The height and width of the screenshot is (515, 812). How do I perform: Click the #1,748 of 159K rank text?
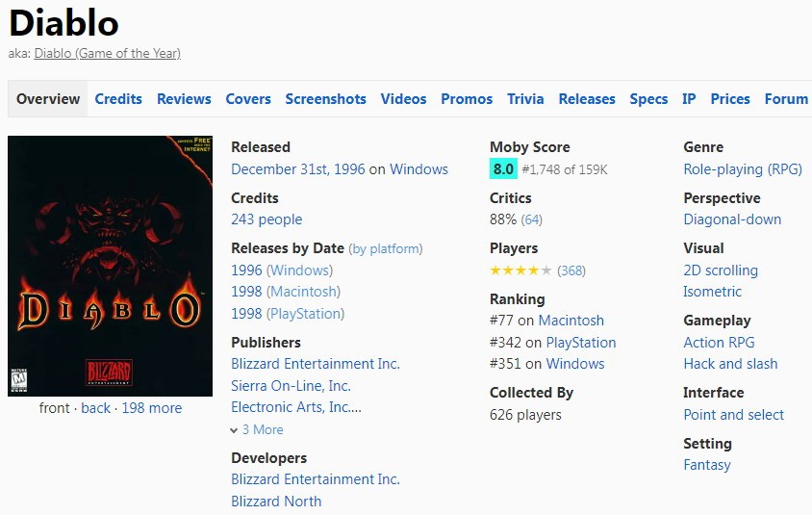coord(565,169)
